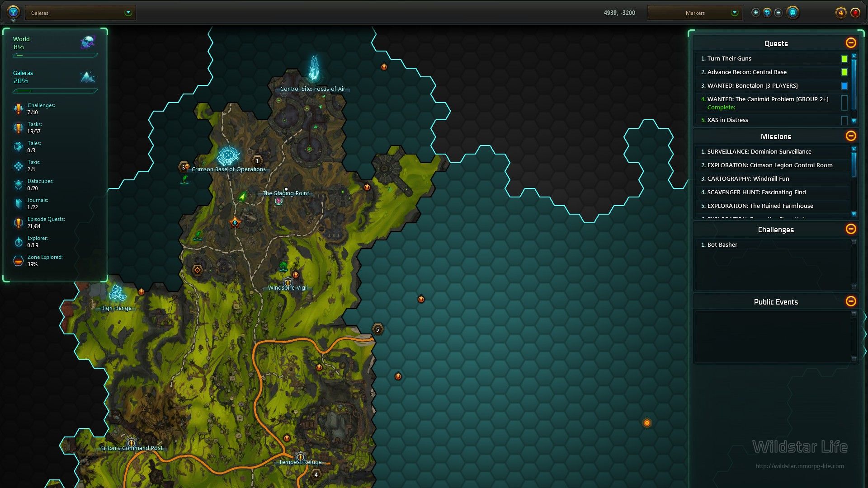Screen dimensions: 868x488
Task: Toggle map marker for Turn Their Guns quest
Action: (844, 59)
